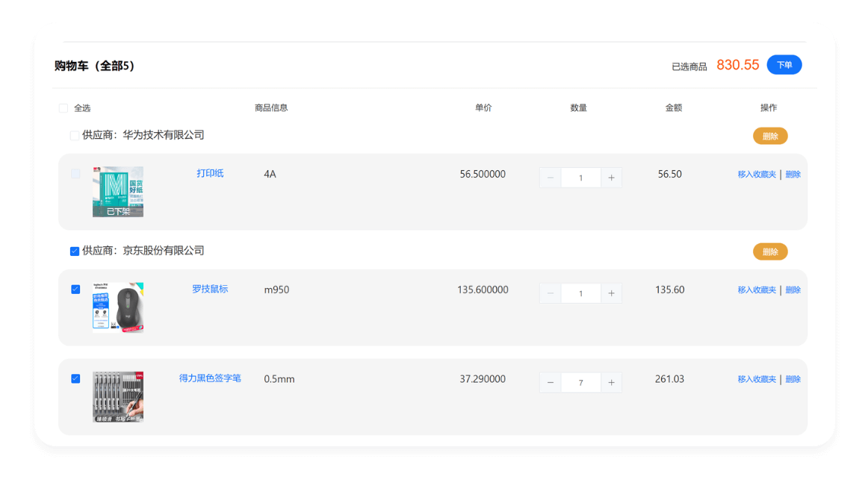
Task: Click the 罗技鼠标 mouse product thumbnail
Action: tap(117, 307)
